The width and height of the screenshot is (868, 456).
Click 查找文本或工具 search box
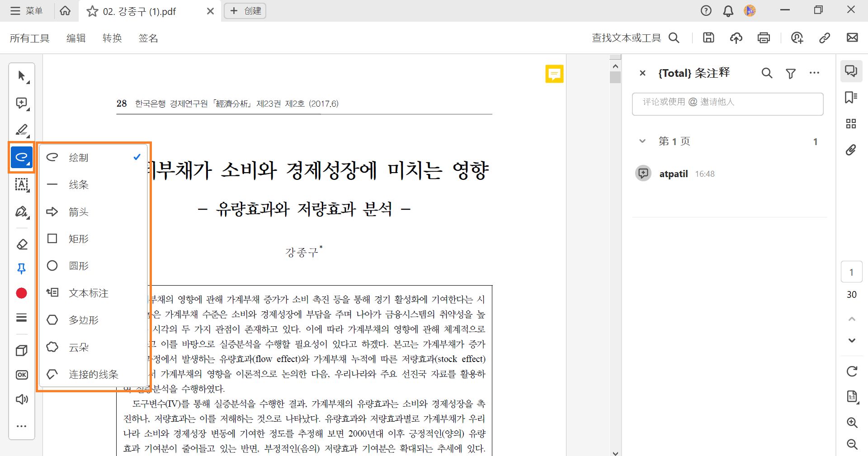click(636, 38)
